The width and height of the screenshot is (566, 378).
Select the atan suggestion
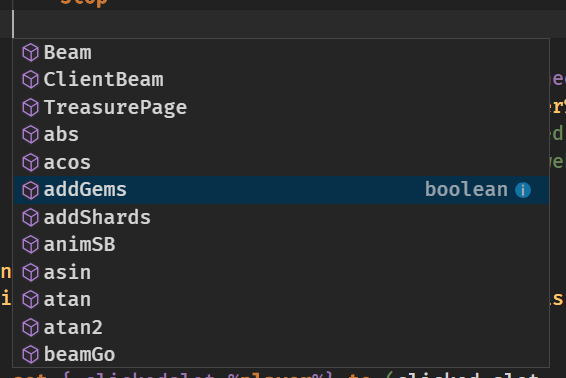click(282, 300)
